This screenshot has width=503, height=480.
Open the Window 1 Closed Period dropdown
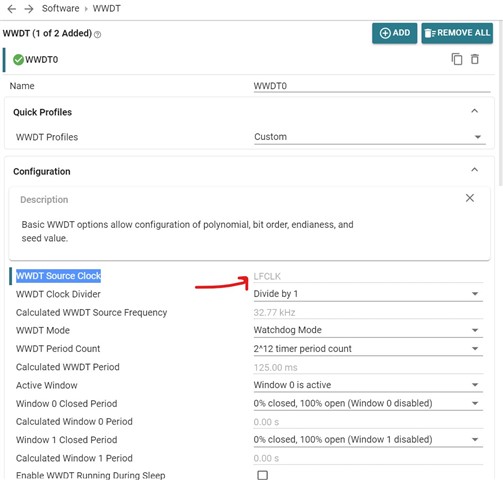[368, 440]
